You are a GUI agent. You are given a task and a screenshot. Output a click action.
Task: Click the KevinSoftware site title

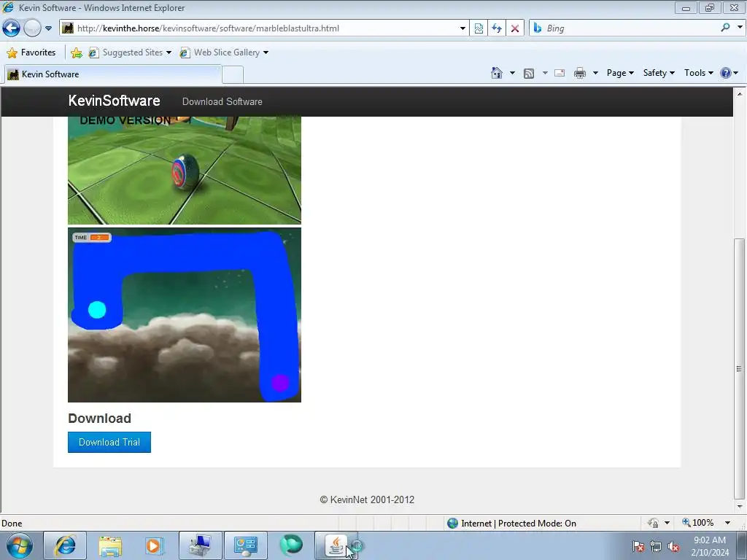click(115, 101)
